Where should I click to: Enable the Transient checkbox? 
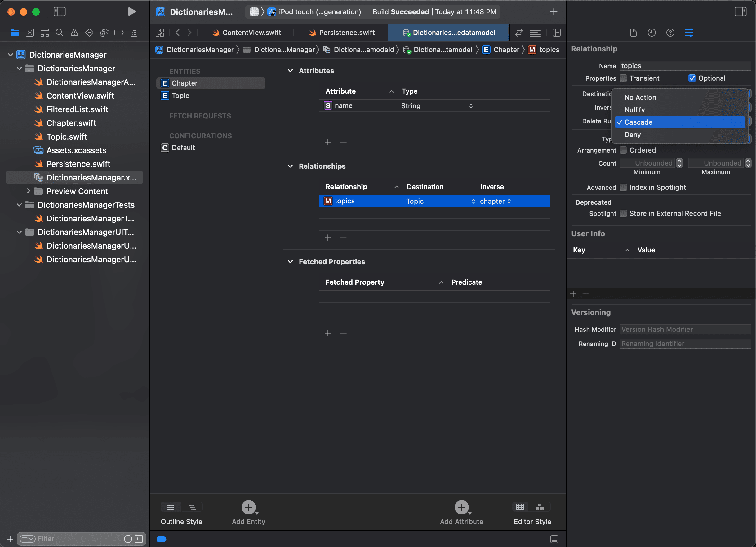coord(623,78)
